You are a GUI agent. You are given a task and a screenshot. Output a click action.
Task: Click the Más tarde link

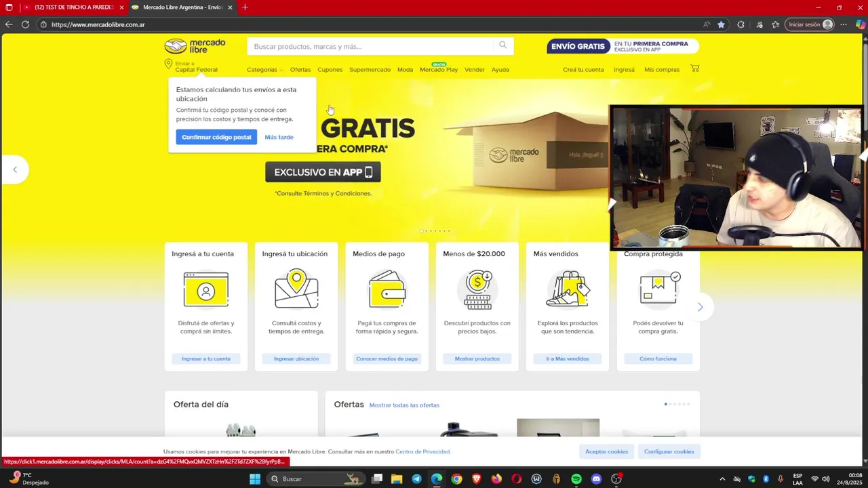click(279, 137)
